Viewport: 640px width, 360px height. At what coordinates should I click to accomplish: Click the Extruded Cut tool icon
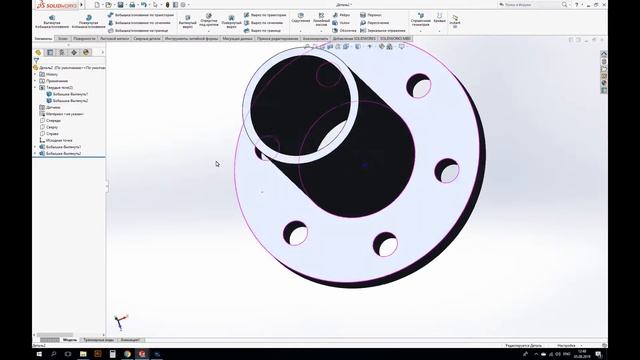point(188,18)
